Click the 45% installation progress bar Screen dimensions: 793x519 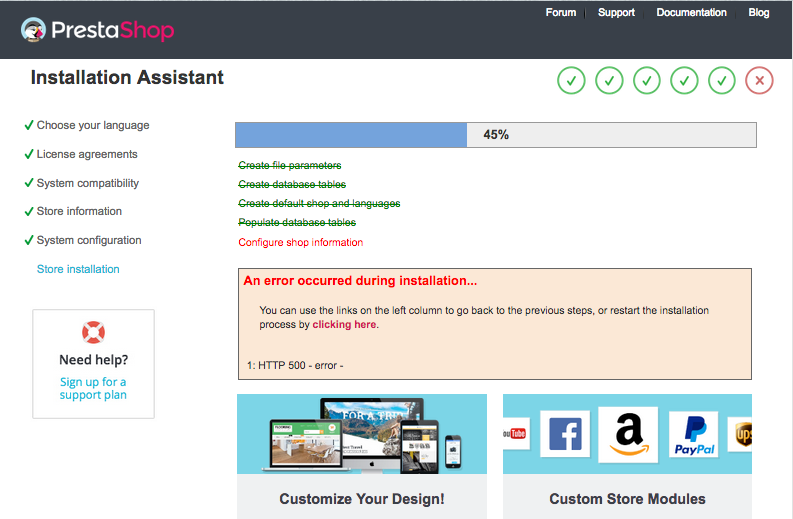(x=496, y=135)
